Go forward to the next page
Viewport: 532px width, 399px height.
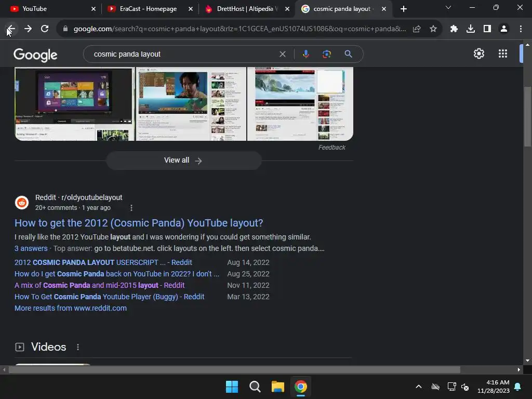pos(28,29)
